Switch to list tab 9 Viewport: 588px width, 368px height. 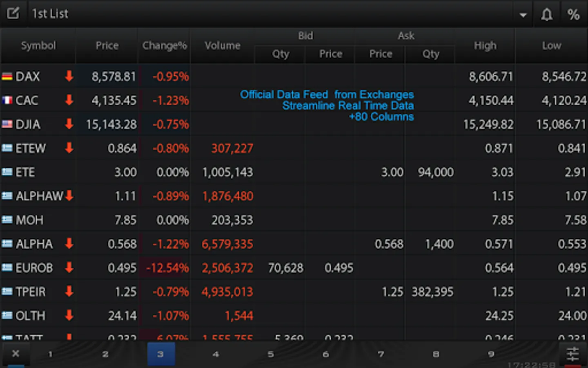click(x=491, y=354)
